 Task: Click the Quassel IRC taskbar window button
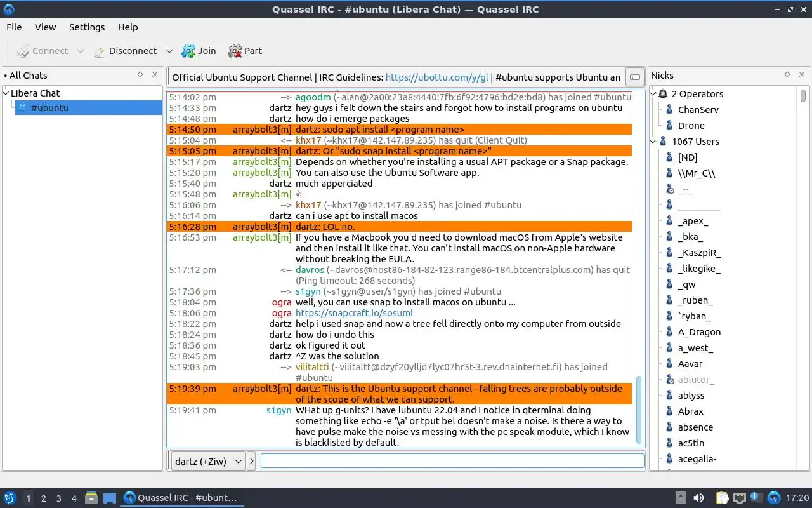(181, 498)
